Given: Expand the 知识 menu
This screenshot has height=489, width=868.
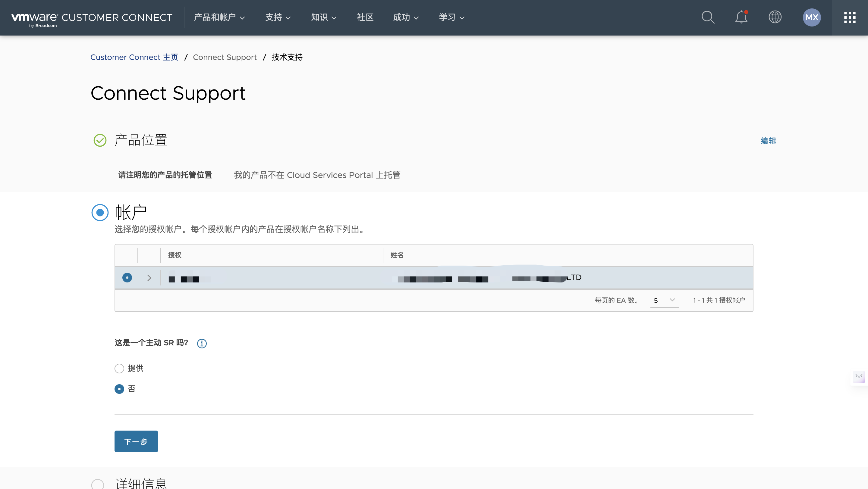Looking at the screenshot, I should [x=324, y=17].
